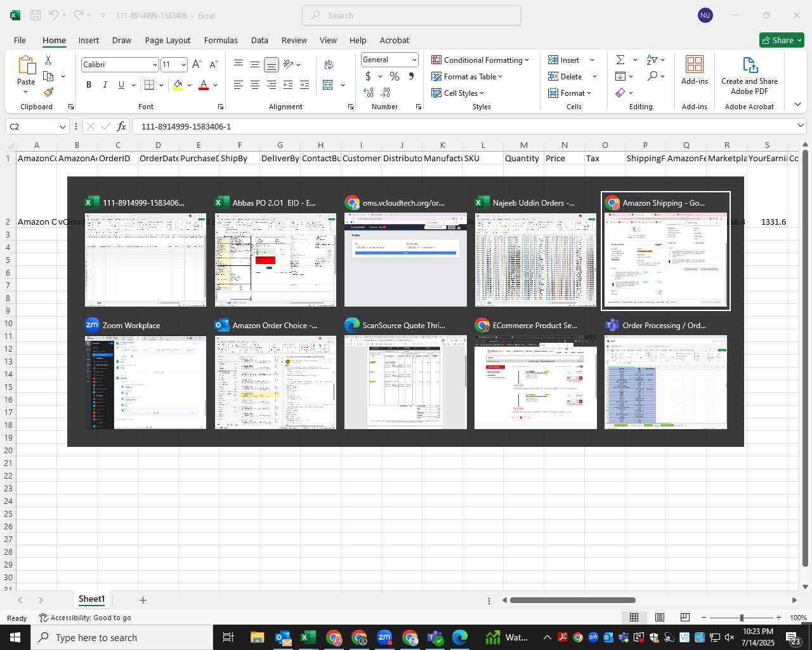This screenshot has height=650, width=812.
Task: Toggle Italic formatting
Action: click(x=105, y=84)
